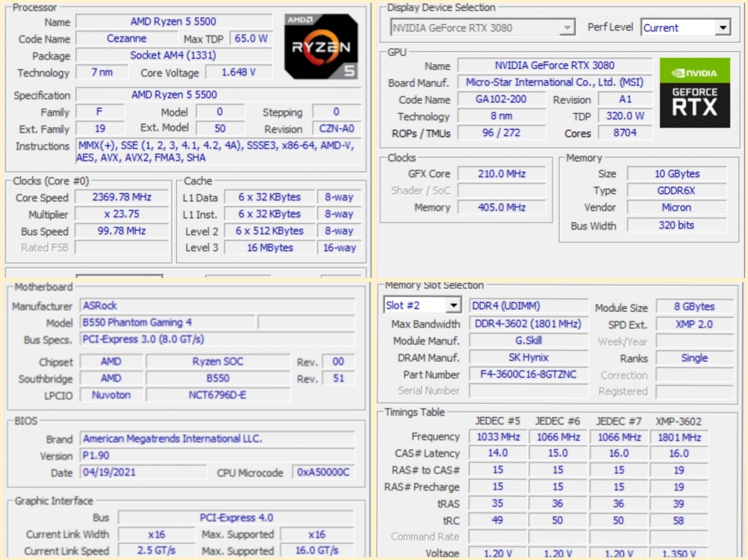Click the SPD Ext. value XMP 2.0
The width and height of the screenshot is (748, 560).
694,324
